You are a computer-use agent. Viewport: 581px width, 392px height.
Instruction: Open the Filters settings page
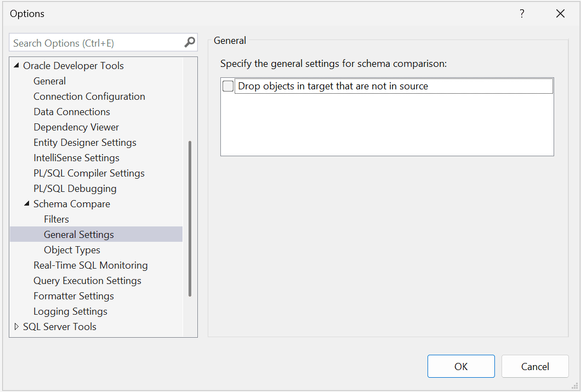[56, 219]
